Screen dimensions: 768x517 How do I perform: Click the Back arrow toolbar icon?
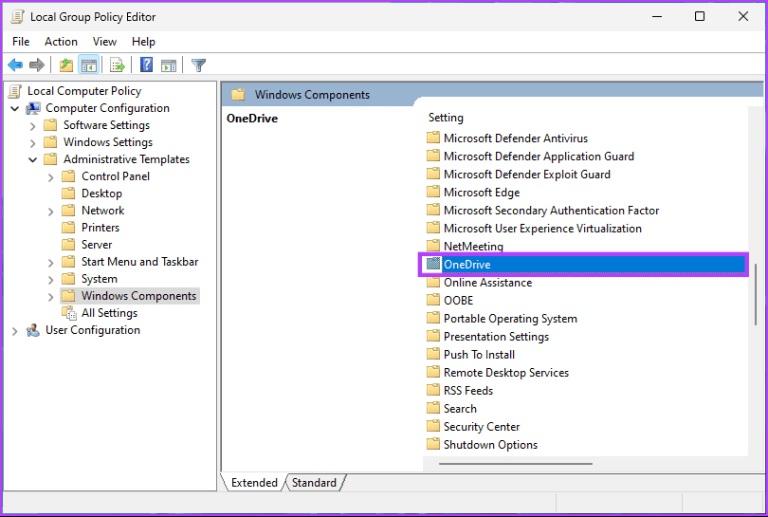coord(16,65)
